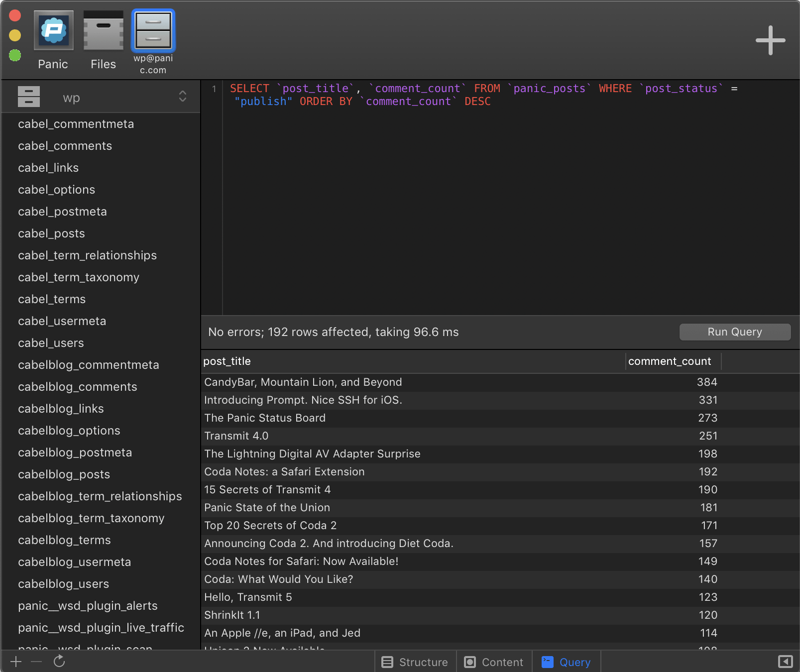
Task: Refresh the table list
Action: click(59, 661)
